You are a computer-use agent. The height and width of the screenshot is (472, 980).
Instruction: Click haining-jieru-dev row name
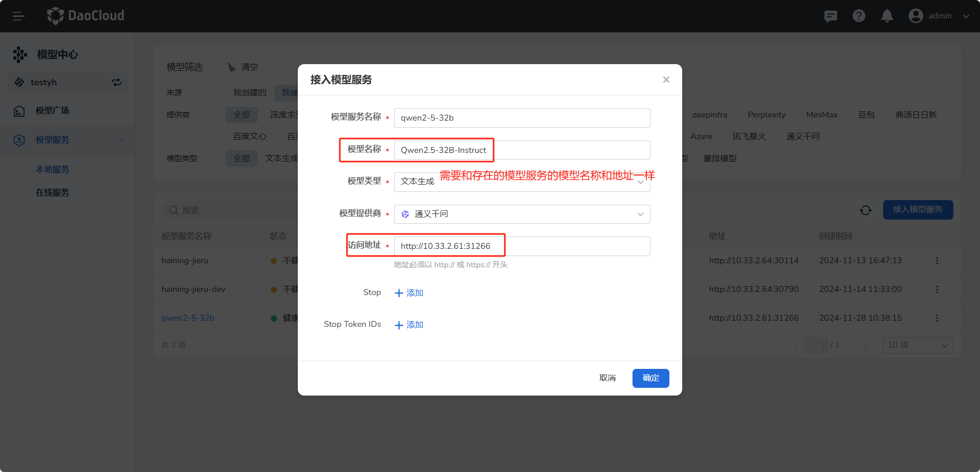[193, 289]
